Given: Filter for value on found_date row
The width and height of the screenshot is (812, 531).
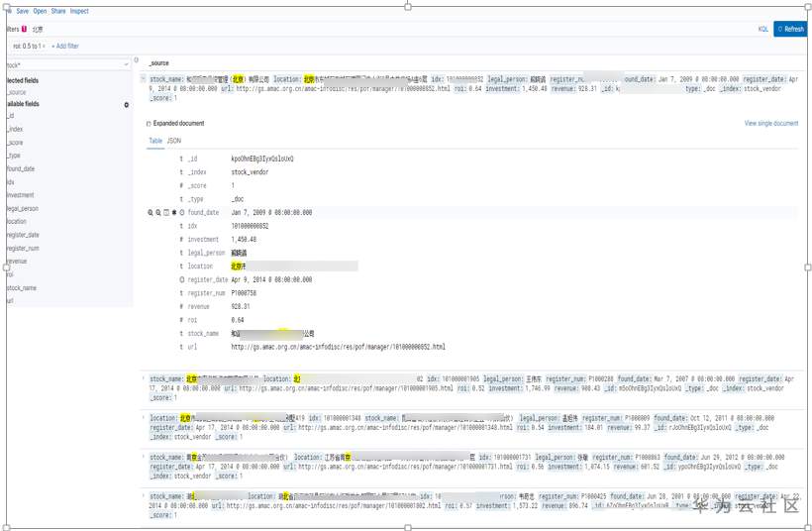Looking at the screenshot, I should point(151,212).
